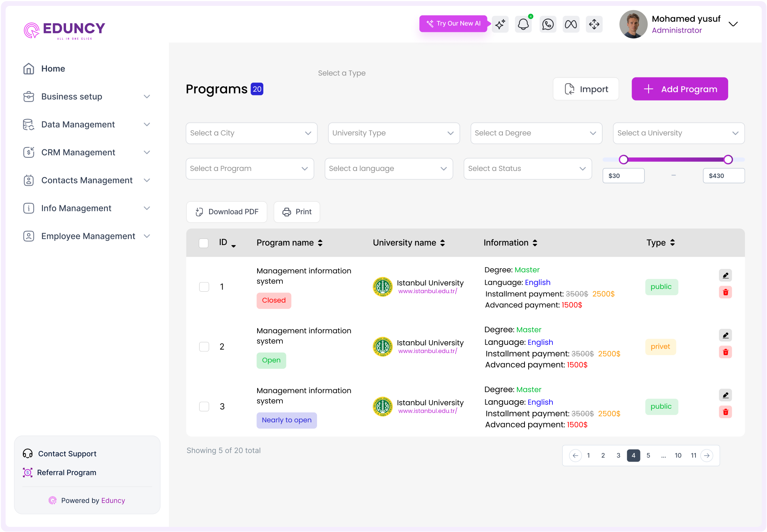This screenshot has width=767, height=532.
Task: Sort by Information column arrows
Action: point(535,243)
